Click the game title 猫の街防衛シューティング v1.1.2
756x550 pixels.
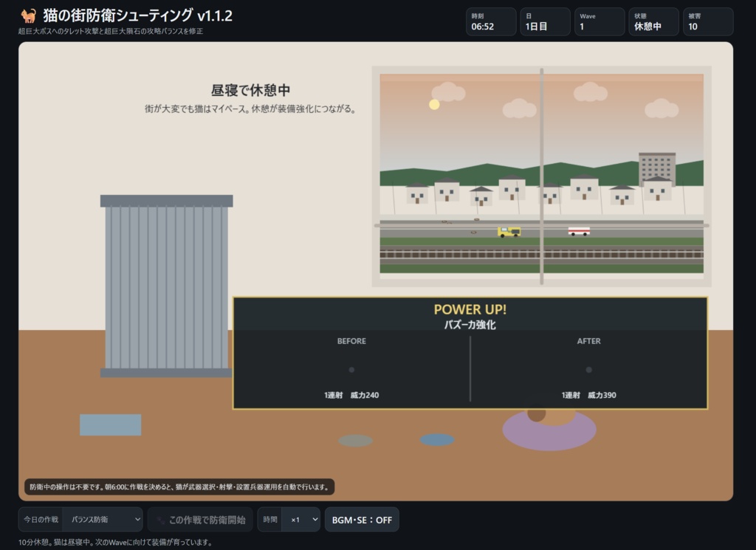137,16
